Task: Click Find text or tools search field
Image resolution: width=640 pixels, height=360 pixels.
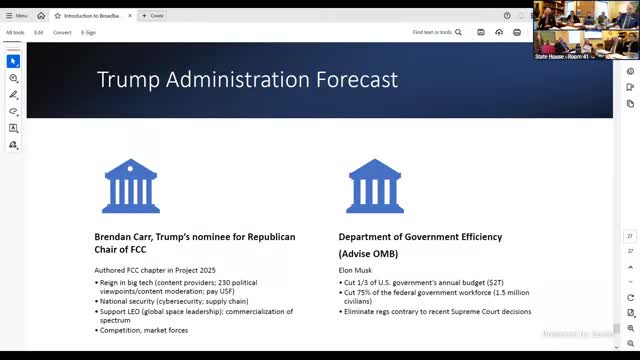Action: click(x=437, y=32)
